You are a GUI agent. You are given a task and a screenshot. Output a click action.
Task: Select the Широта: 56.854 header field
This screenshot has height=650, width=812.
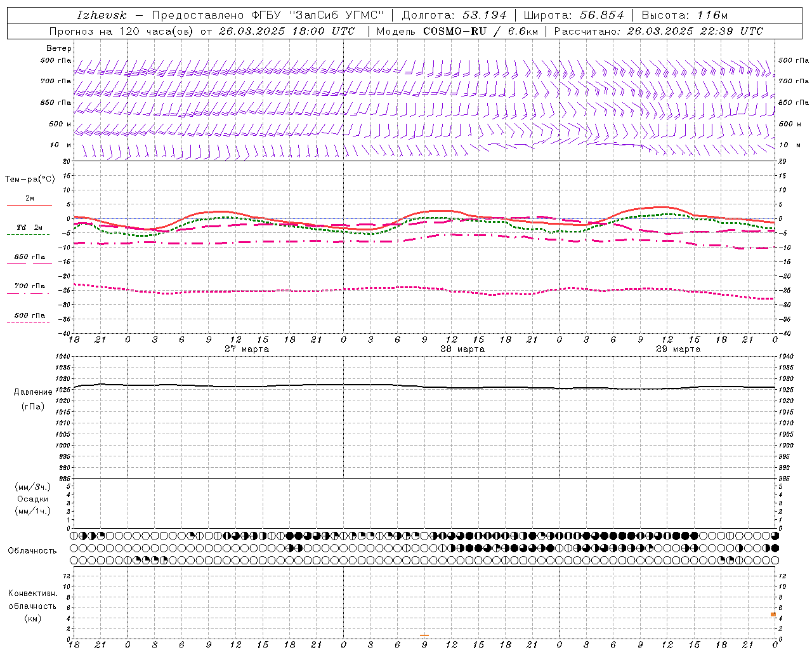(x=573, y=15)
